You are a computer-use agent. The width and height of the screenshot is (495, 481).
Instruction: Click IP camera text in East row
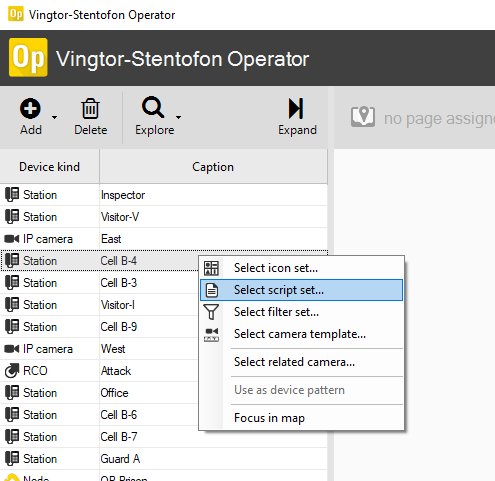tap(48, 239)
